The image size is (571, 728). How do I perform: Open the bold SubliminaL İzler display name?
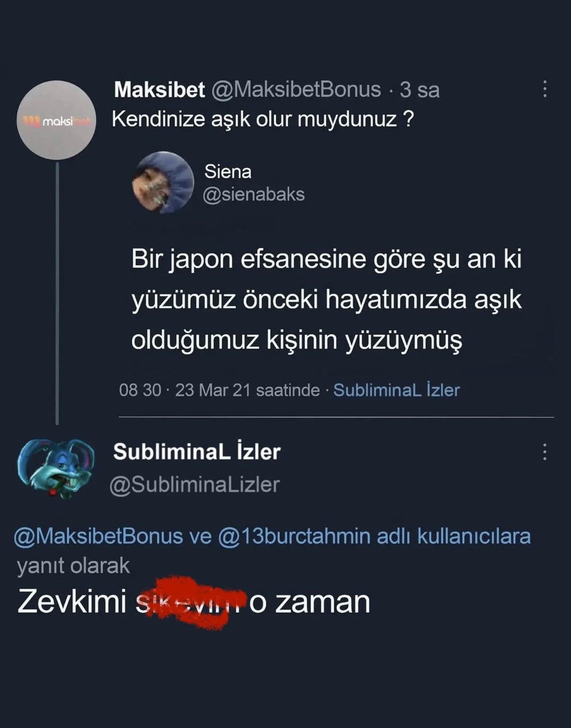click(197, 452)
